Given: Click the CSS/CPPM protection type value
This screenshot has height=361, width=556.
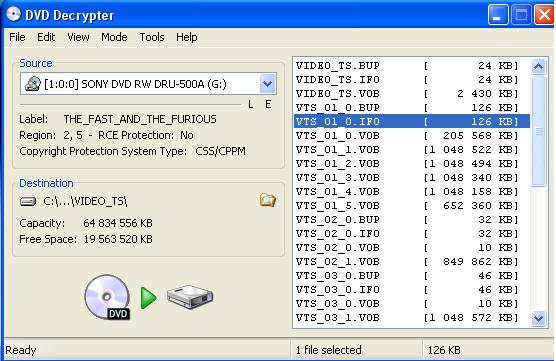Looking at the screenshot, I should tap(221, 151).
